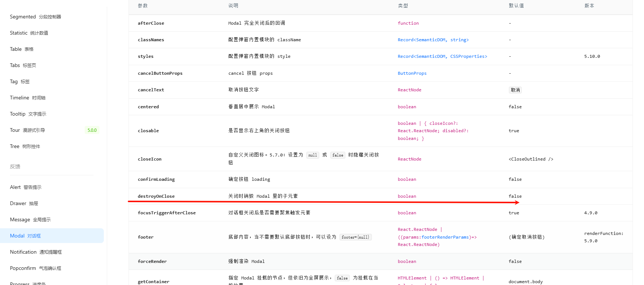644x285 pixels.
Task: Navigate to the Drawer page
Action: (x=24, y=204)
